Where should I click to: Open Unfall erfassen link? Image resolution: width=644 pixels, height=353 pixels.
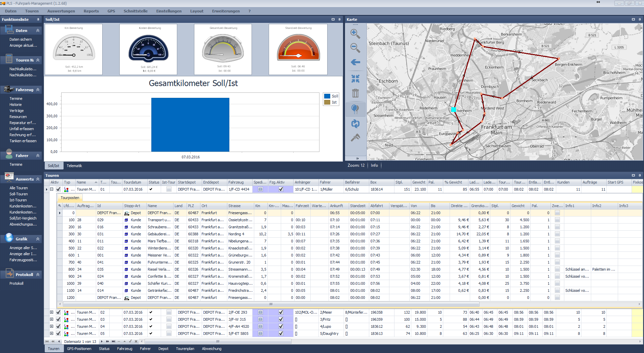click(22, 129)
